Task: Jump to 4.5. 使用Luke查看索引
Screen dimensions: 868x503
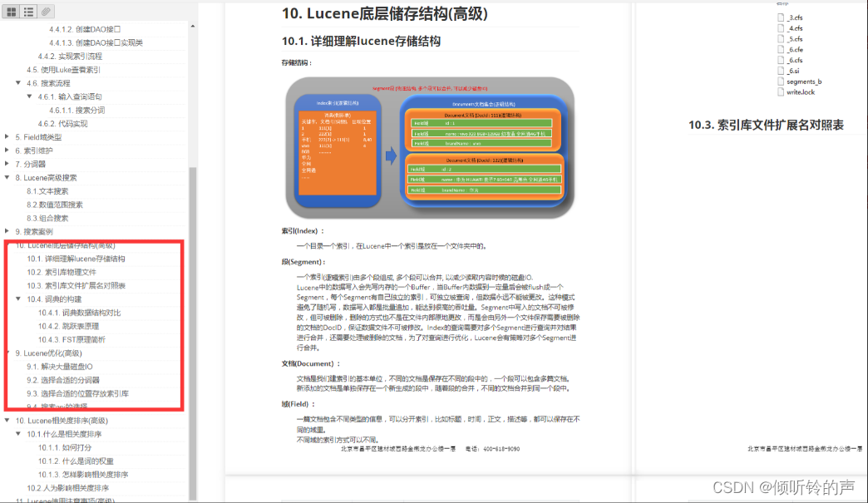Action: [x=64, y=70]
